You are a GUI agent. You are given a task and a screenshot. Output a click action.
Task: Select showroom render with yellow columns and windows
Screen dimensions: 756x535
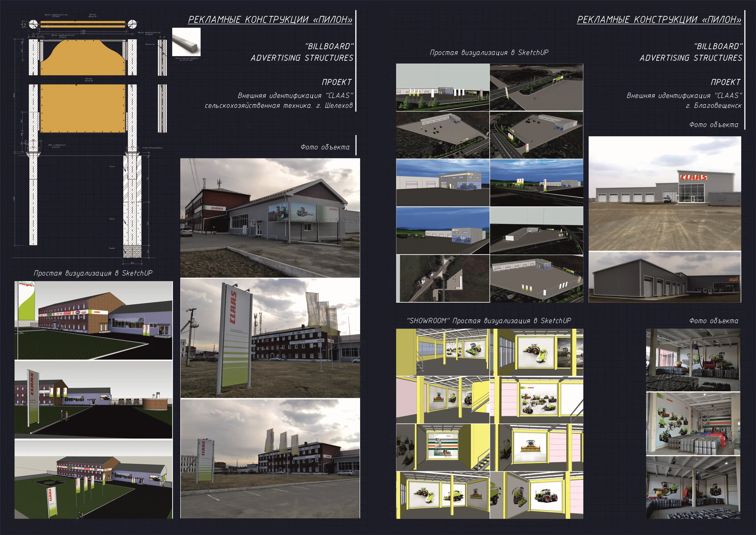443,352
